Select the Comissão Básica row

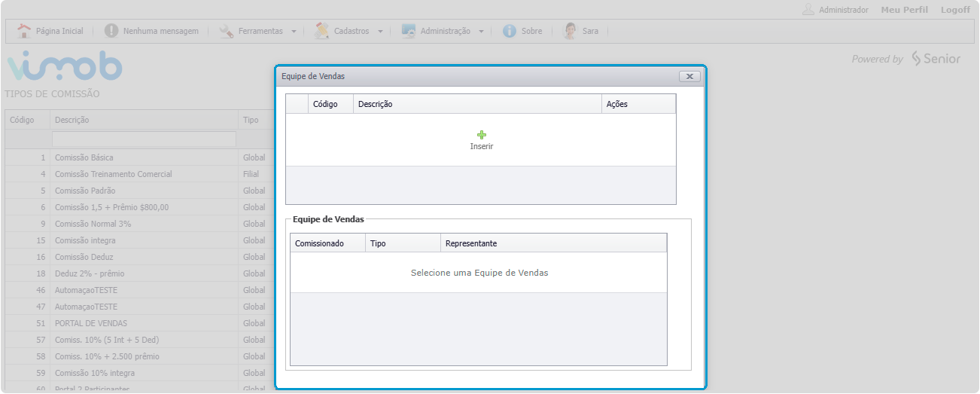(140, 157)
